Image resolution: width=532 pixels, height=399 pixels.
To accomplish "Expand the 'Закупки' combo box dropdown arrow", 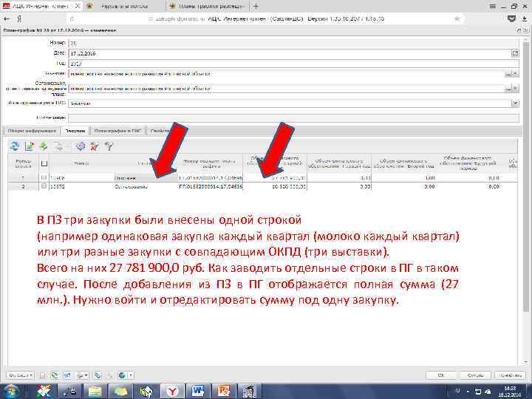I will tap(516, 103).
